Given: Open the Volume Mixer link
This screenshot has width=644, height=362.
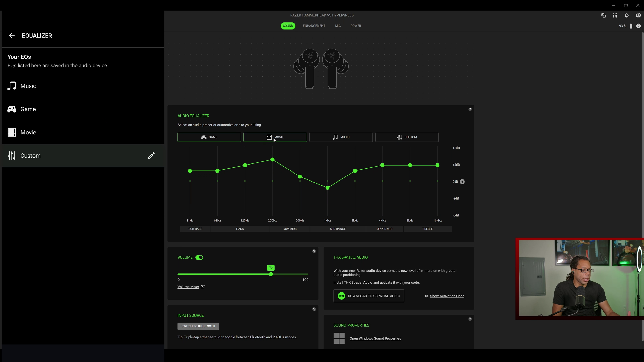Looking at the screenshot, I should click(x=188, y=287).
